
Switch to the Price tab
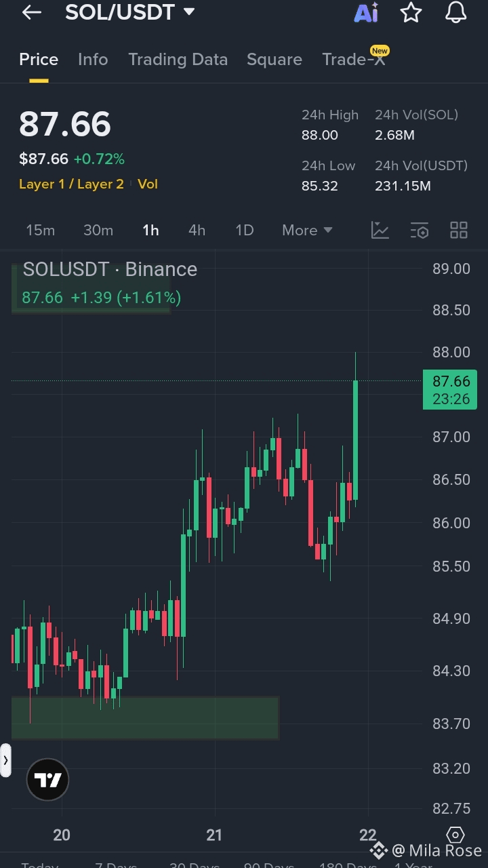click(x=39, y=60)
